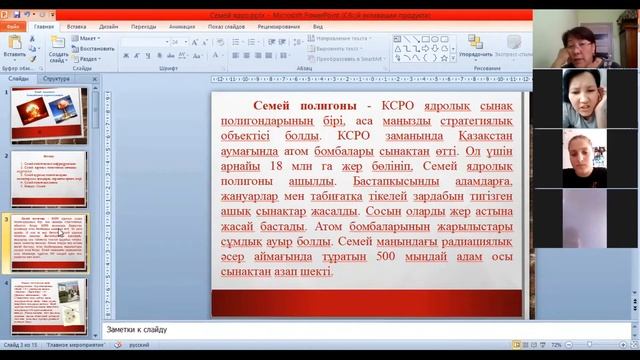This screenshot has height=360, width=640.
Task: Click the Cut scissors icon
Action: 32,39
